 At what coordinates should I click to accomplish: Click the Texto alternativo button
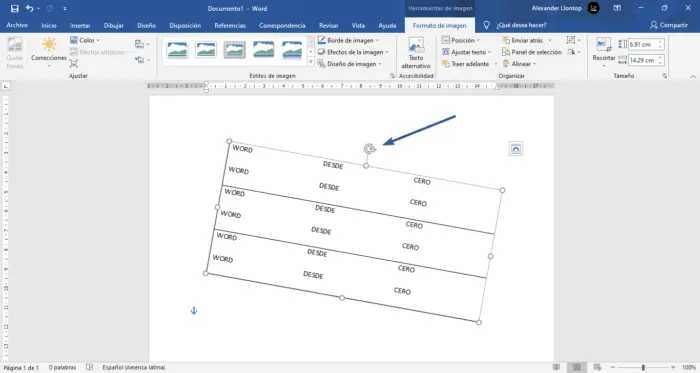(416, 53)
